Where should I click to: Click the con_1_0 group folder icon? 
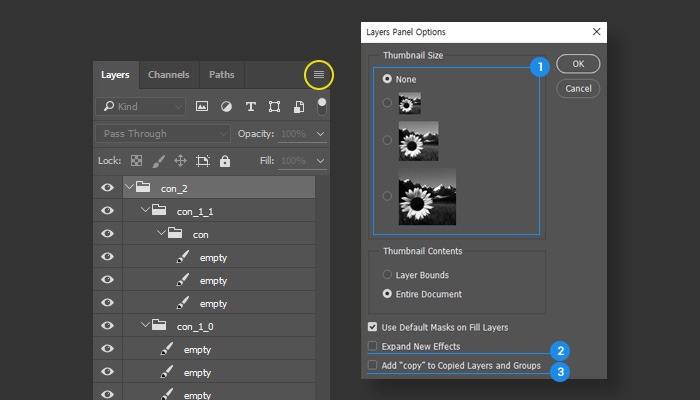(159, 325)
